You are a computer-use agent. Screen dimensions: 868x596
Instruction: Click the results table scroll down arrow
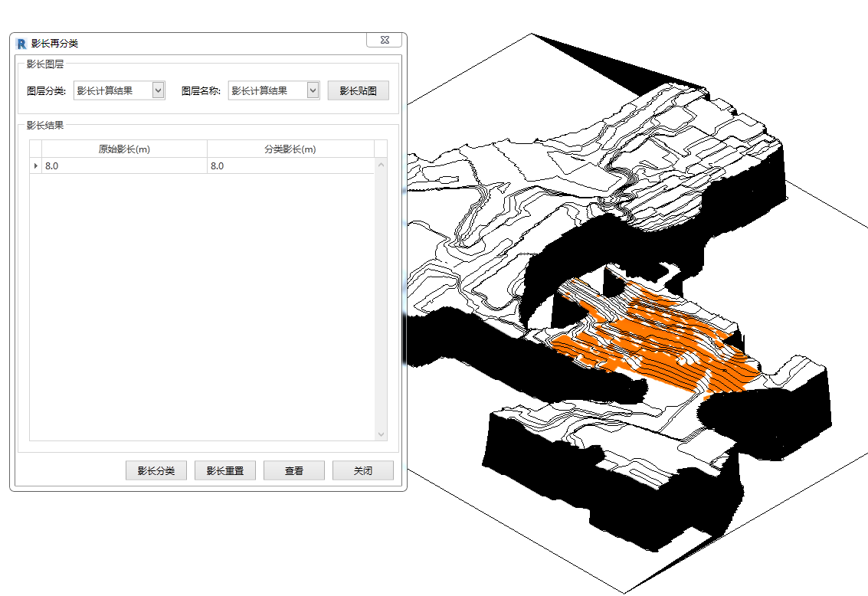coord(382,434)
